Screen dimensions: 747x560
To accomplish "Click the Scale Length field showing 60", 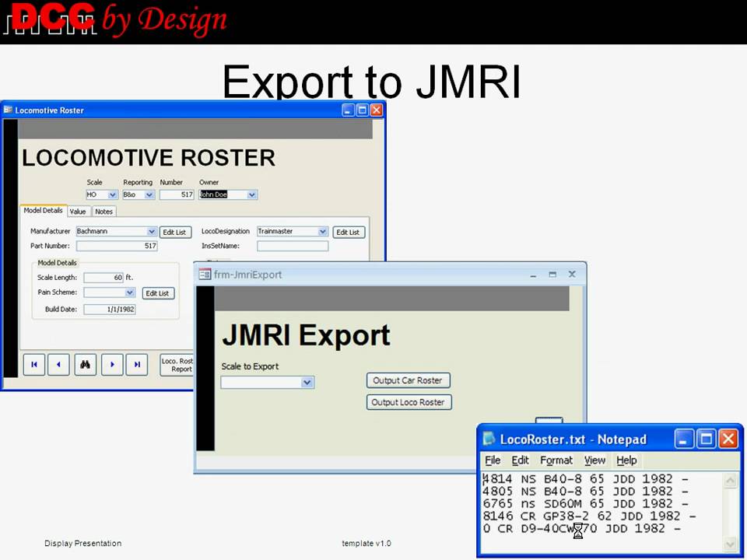I will (103, 278).
